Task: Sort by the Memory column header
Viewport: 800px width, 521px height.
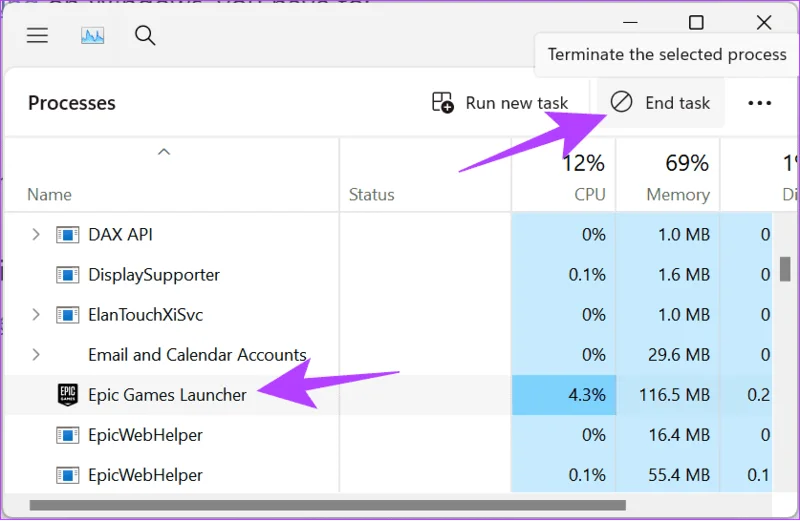Action: [678, 194]
